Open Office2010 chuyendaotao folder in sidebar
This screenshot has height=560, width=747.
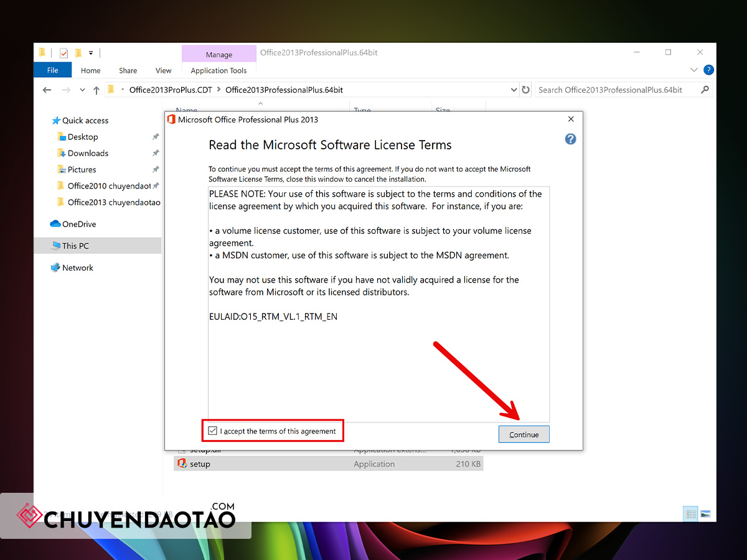[104, 185]
